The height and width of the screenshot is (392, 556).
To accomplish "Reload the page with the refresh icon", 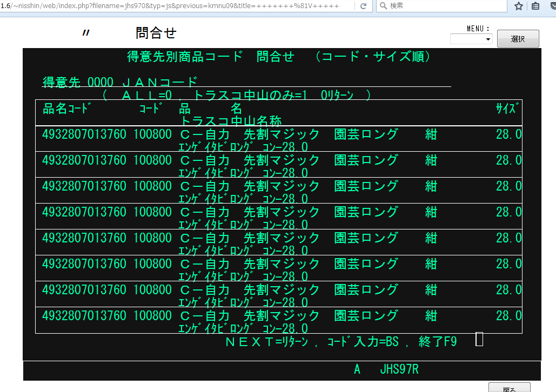I will tap(364, 6).
